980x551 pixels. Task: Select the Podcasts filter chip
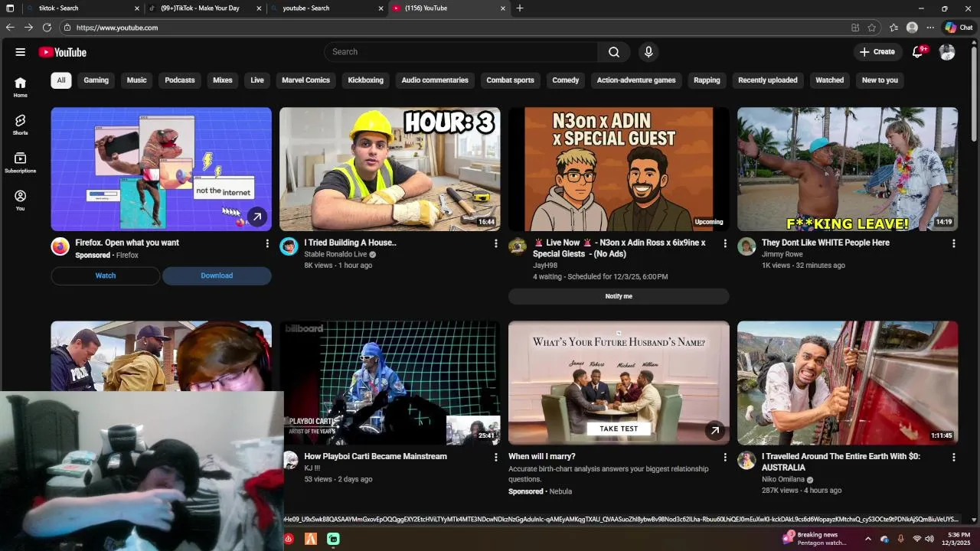[x=180, y=80]
